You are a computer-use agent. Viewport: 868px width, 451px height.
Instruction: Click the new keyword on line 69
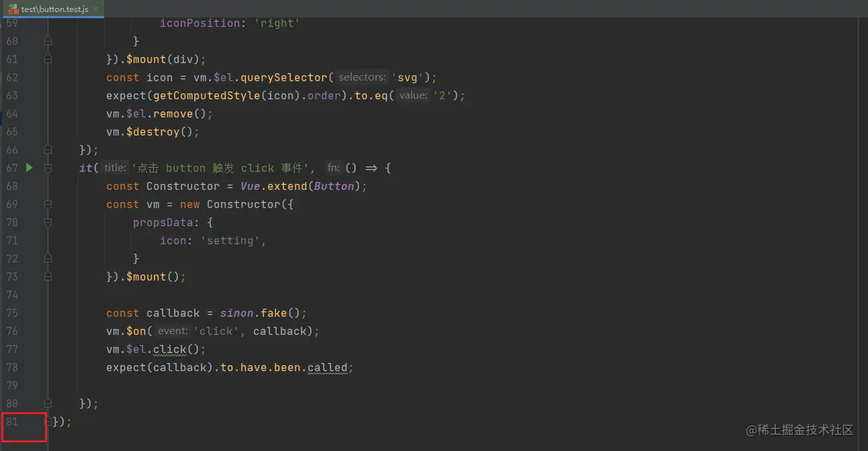190,204
